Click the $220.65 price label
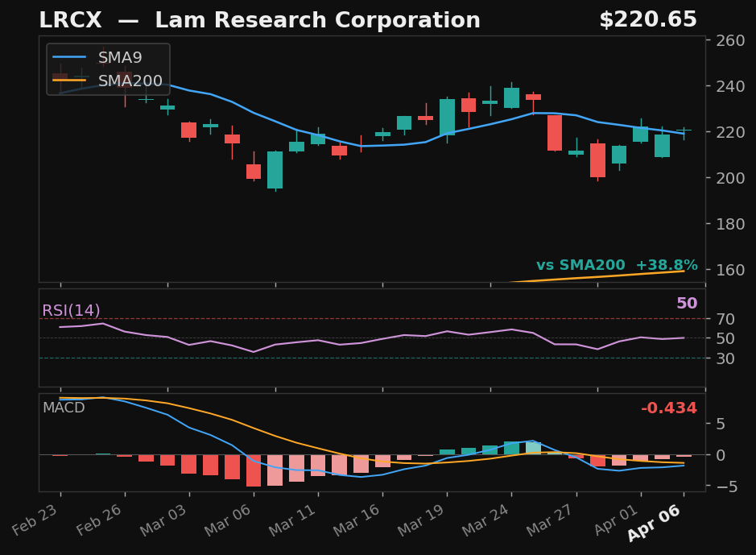The image size is (756, 555). 648,20
